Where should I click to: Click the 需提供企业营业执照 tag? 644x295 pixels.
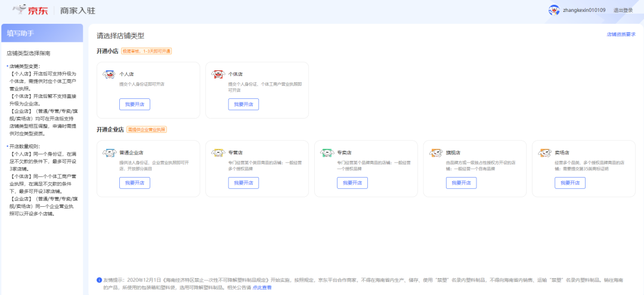147,130
